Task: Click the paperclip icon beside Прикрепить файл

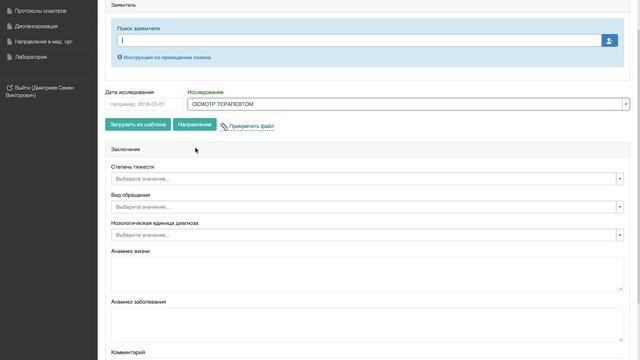Action: tap(224, 127)
